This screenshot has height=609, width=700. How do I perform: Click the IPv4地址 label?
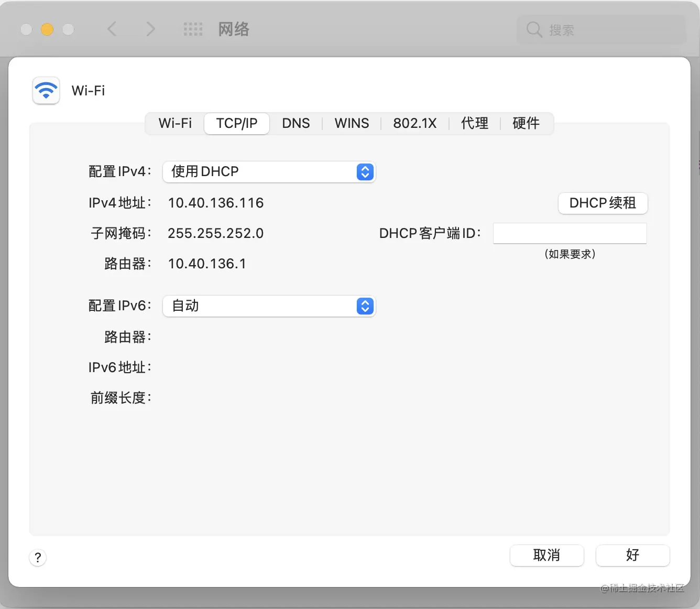point(120,203)
